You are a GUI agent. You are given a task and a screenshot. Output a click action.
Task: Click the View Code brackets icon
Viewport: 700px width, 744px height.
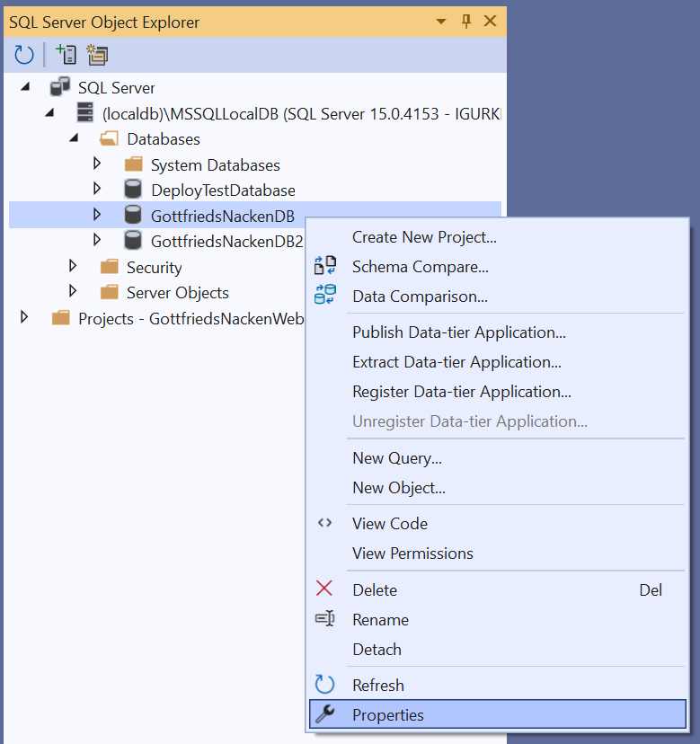pos(324,523)
